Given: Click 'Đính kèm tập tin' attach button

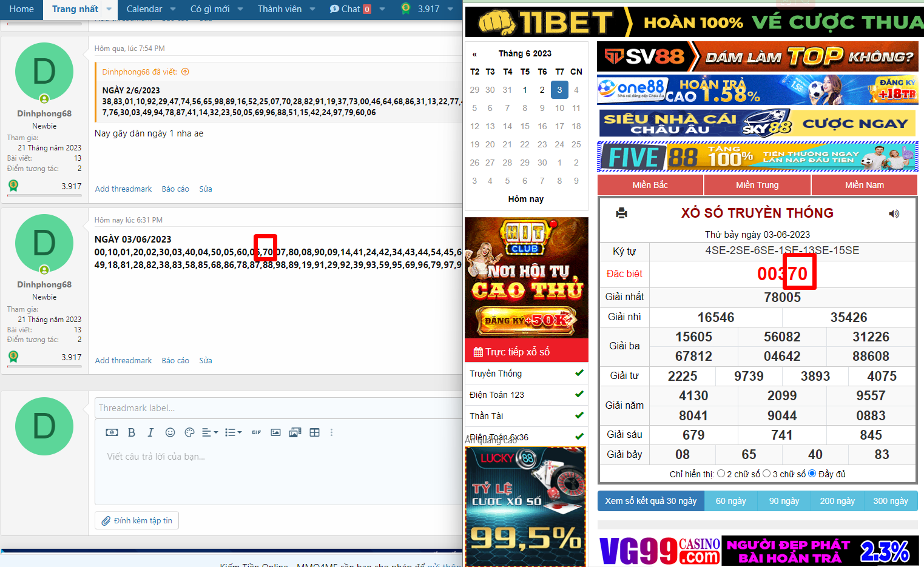Looking at the screenshot, I should [x=137, y=520].
